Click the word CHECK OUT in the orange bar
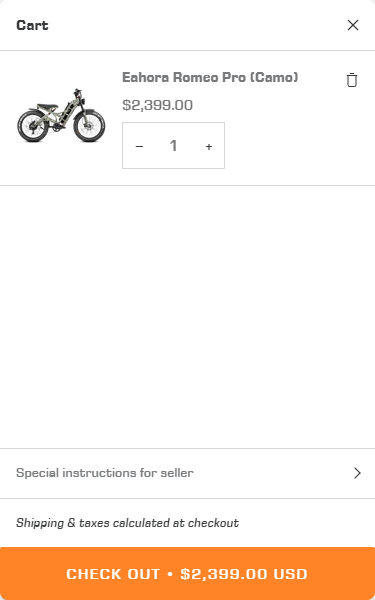The height and width of the screenshot is (600, 375). pos(113,574)
